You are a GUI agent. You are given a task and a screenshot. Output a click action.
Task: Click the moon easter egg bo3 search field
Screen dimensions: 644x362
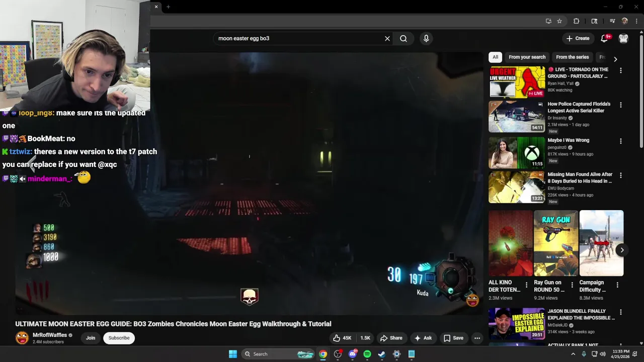299,38
